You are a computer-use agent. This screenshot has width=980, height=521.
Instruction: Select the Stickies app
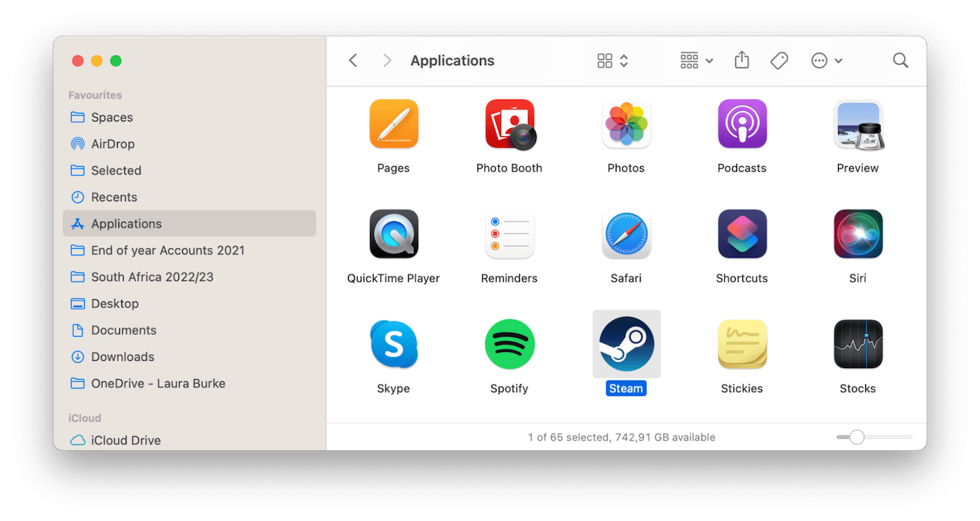coord(742,344)
